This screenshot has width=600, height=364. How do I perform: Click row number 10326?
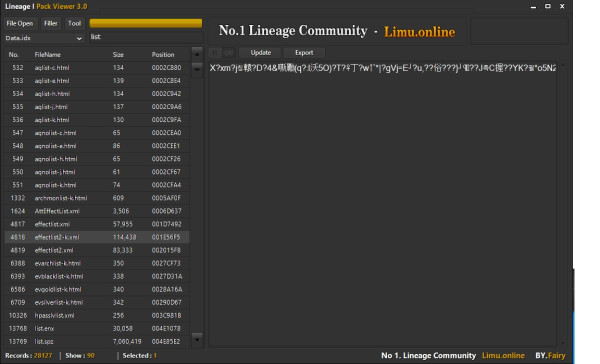tap(18, 315)
